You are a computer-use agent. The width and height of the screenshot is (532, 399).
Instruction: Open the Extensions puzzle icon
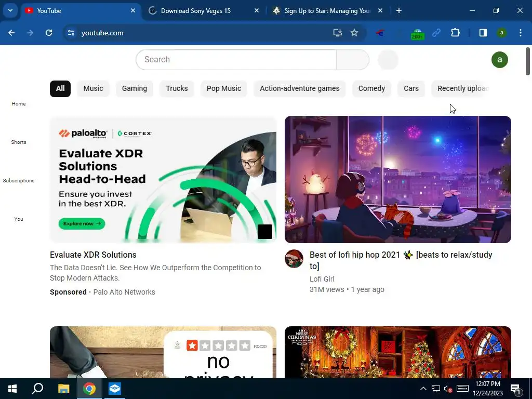tap(455, 33)
